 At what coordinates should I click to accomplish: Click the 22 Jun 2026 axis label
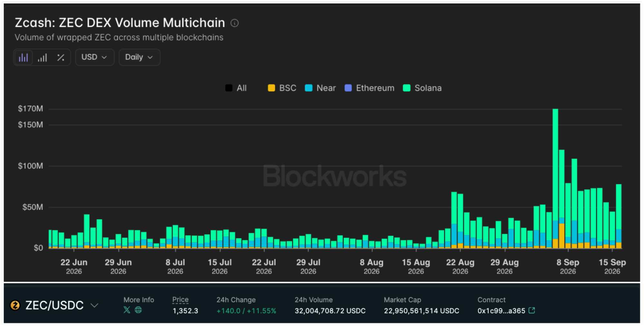74,266
